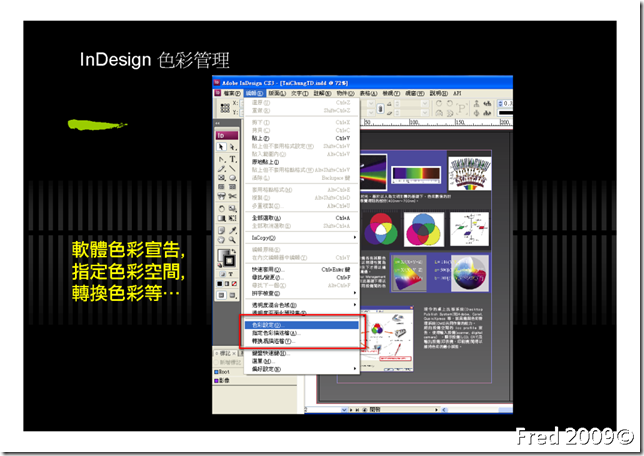Expand 偏好設定 Preferences submenu
Viewport: 644px width, 456px height.
301,369
